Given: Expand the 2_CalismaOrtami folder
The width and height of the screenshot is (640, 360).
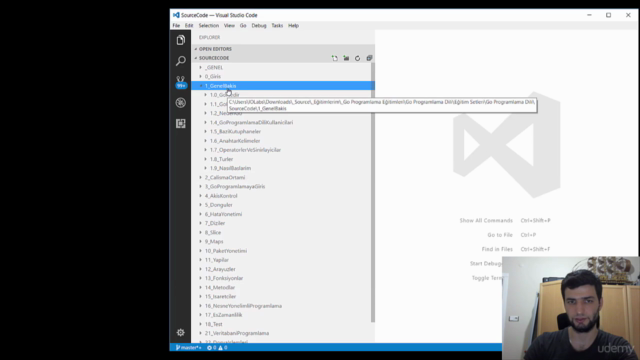Looking at the screenshot, I should (283, 178).
